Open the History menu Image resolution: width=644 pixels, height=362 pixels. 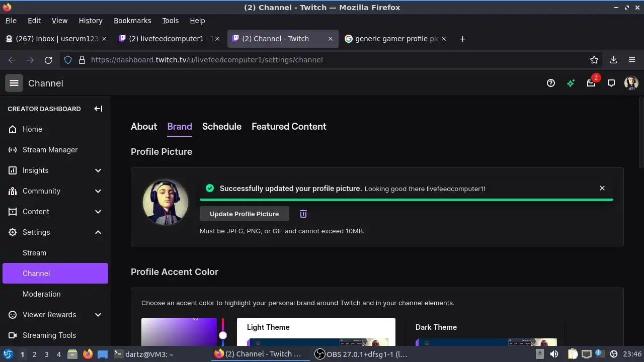[91, 21]
